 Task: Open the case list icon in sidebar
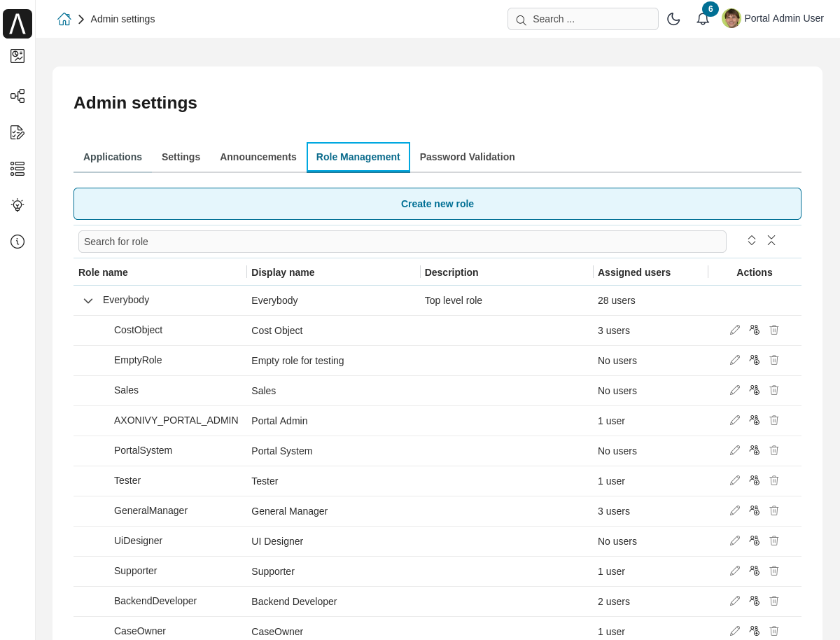pos(17,169)
